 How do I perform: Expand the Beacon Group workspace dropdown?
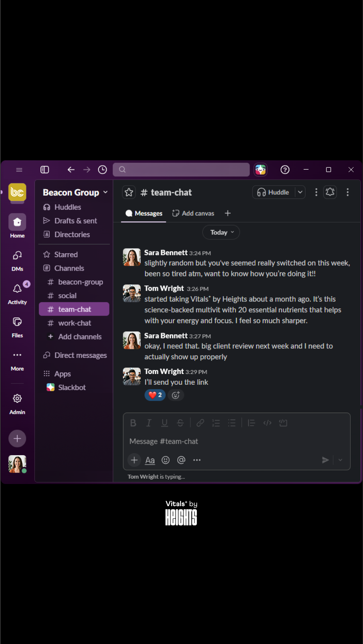pyautogui.click(x=75, y=192)
